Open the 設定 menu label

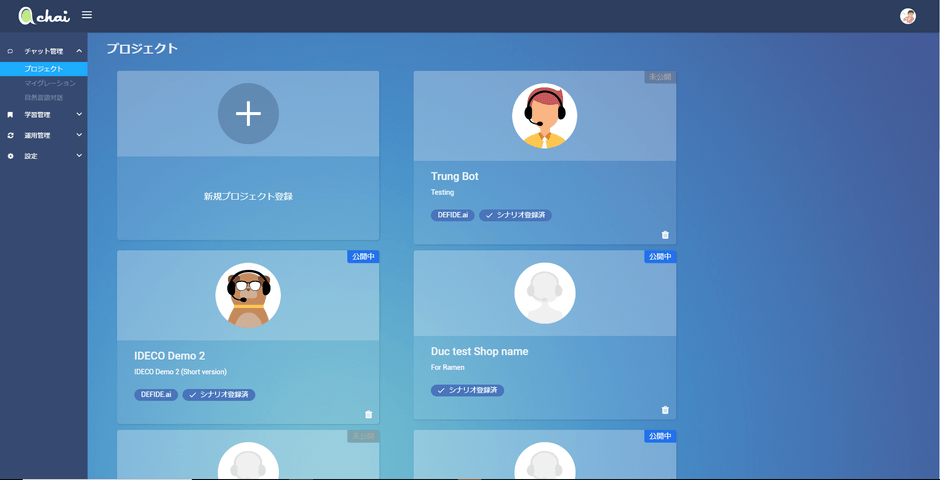coord(31,156)
